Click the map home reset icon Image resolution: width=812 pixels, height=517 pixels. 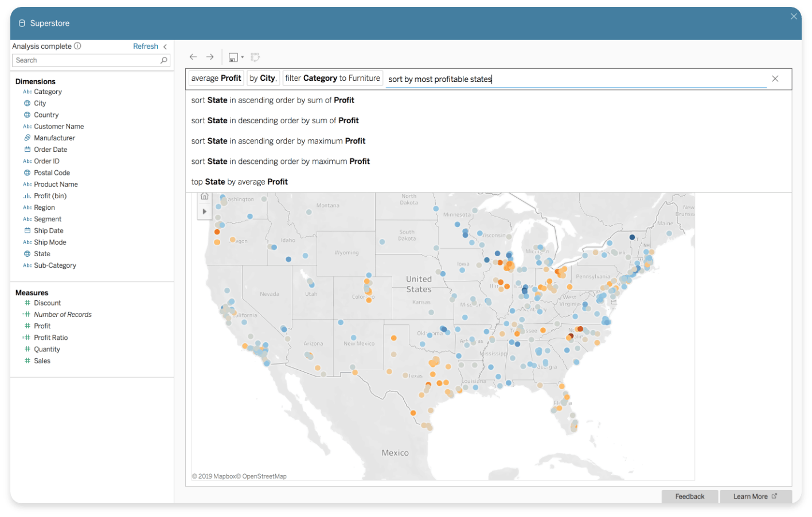coord(205,197)
